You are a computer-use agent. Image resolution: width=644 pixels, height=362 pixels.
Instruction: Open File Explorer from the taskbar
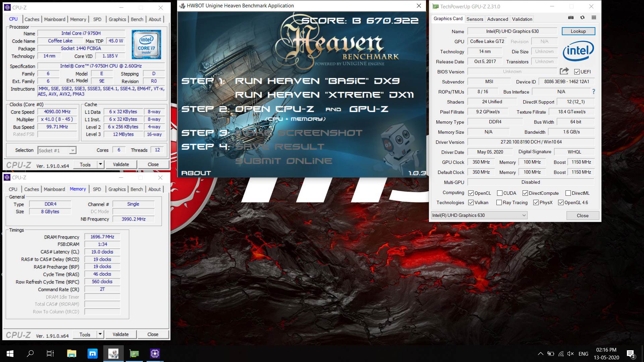point(71,353)
